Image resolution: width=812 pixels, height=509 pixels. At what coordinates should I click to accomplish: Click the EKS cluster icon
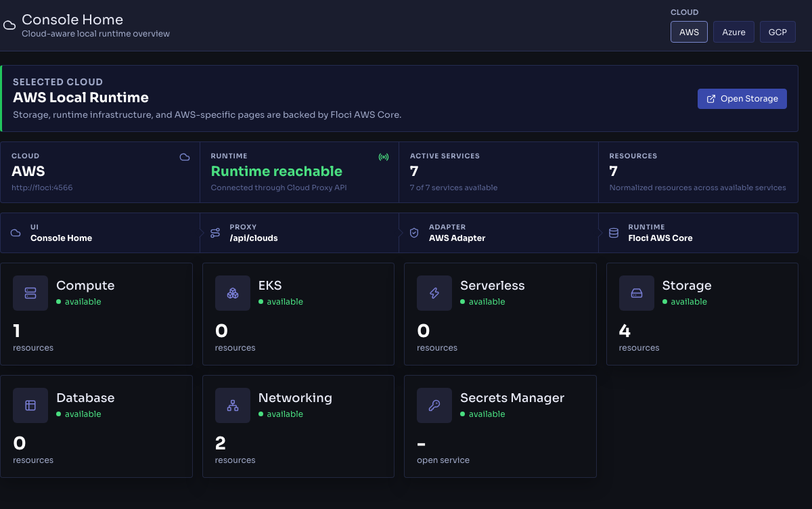click(x=233, y=293)
